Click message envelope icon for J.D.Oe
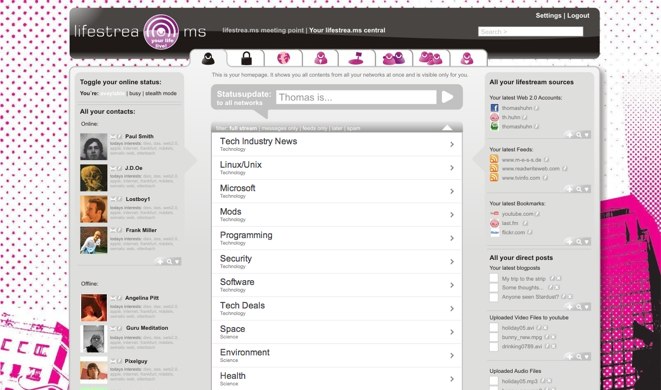 click(x=113, y=168)
